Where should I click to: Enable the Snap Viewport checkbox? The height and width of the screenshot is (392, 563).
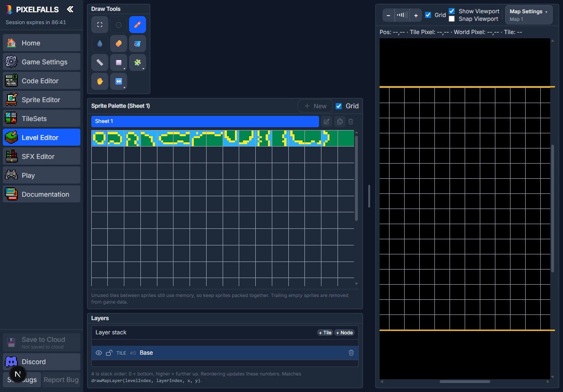[452, 19]
